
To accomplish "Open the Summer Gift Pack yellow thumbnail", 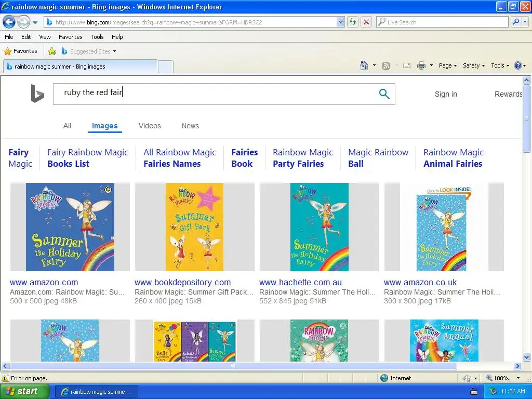I will coord(194,227).
